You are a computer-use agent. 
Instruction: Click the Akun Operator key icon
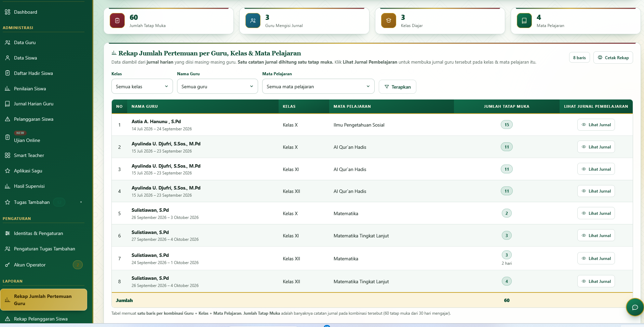(8, 265)
